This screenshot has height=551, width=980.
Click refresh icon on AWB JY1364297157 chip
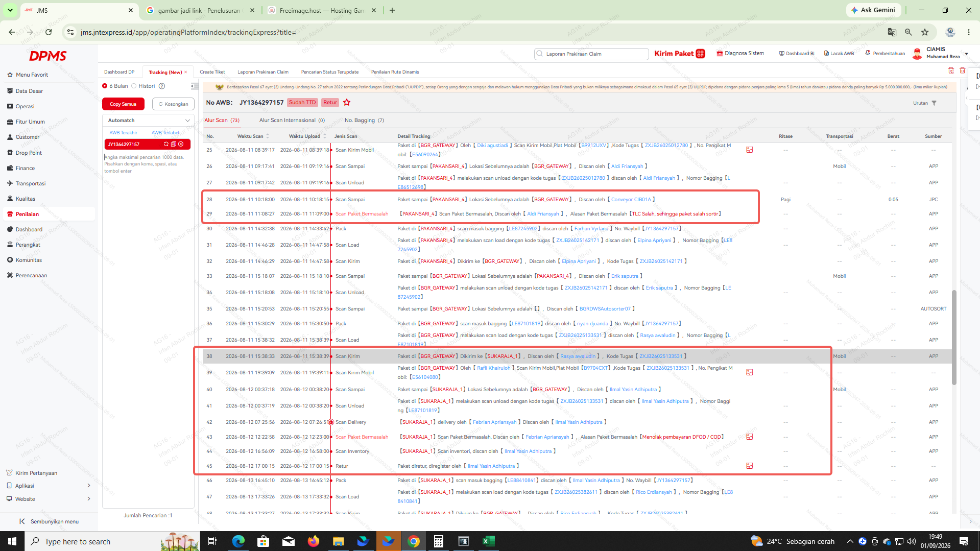click(166, 145)
